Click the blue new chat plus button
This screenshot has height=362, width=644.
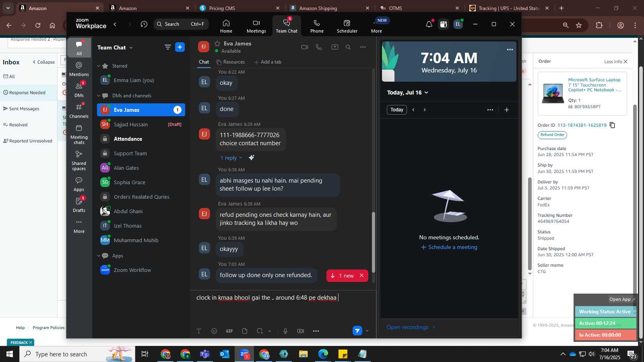180,47
